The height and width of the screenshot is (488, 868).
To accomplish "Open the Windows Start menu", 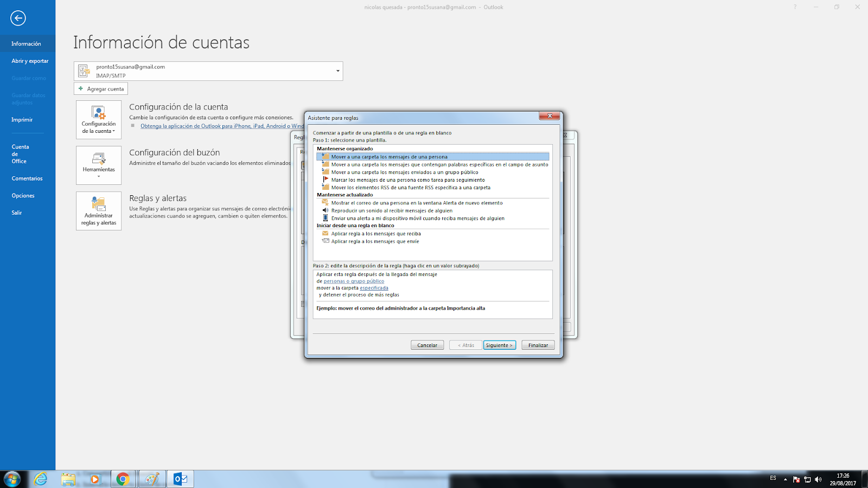I will pyautogui.click(x=12, y=479).
